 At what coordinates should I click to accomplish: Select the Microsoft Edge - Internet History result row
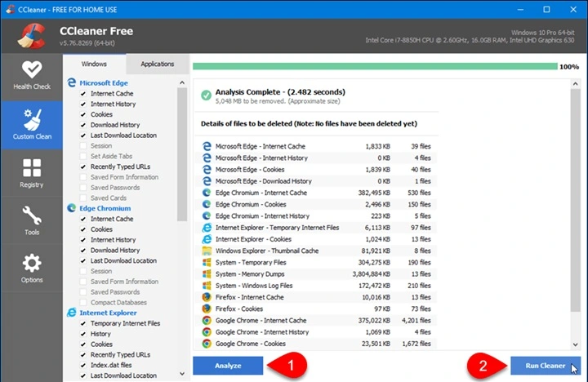coord(316,158)
